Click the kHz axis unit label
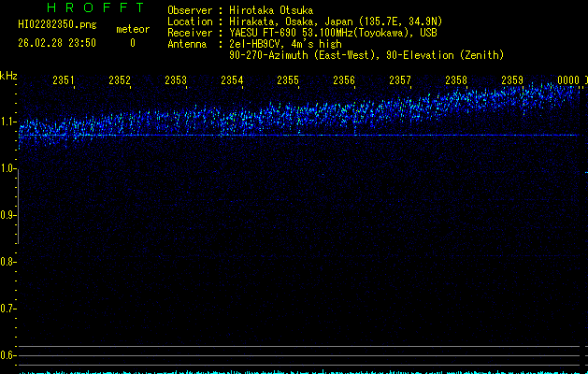Screen dimensions: 588x374 pyautogui.click(x=8, y=75)
